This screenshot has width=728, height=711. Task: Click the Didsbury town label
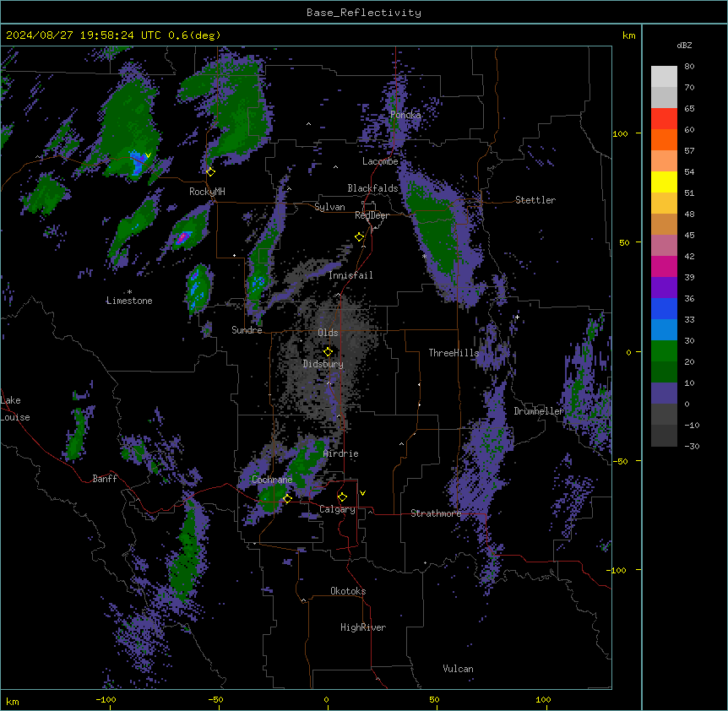[323, 364]
